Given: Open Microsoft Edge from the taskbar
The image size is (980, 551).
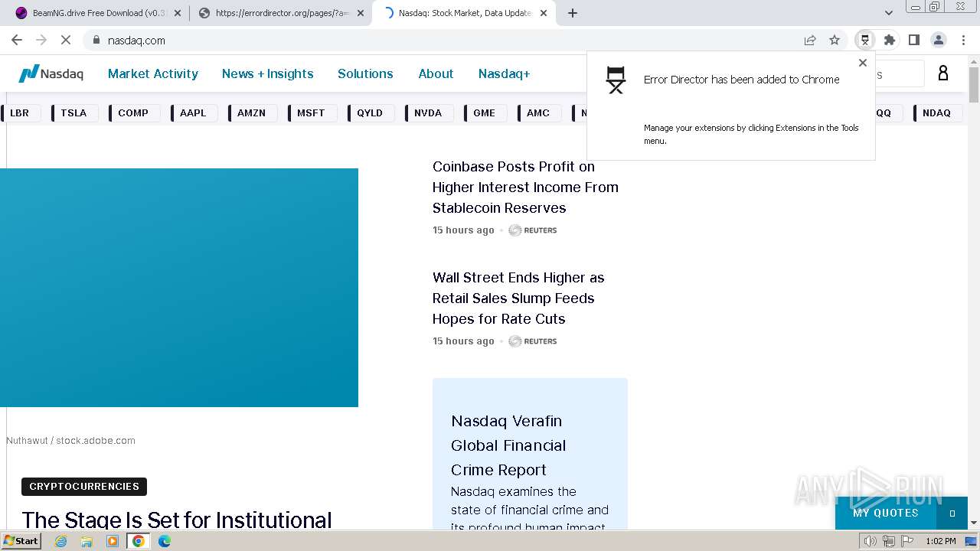Looking at the screenshot, I should coord(165,541).
